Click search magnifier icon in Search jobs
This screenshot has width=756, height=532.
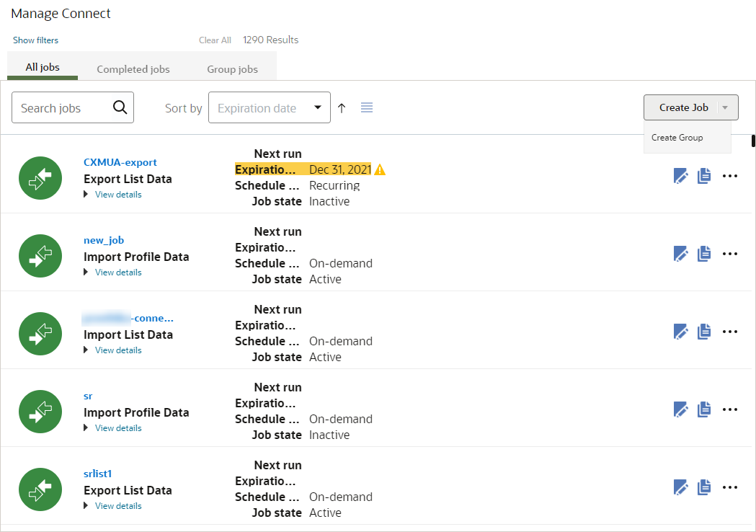coord(120,107)
